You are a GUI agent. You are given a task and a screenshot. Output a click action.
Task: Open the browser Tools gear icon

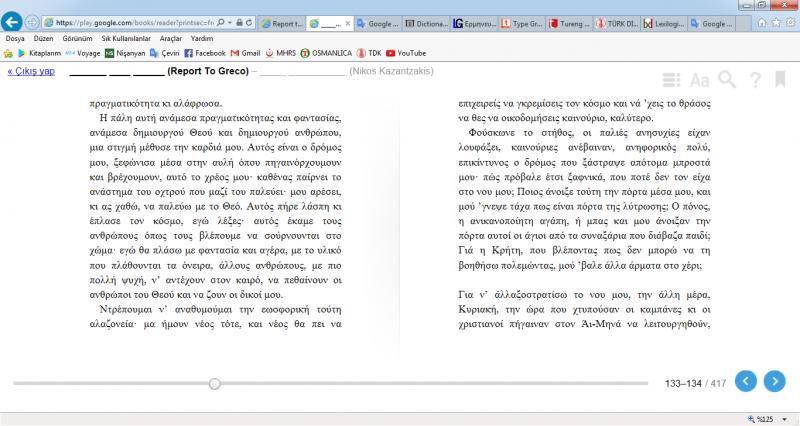791,22
